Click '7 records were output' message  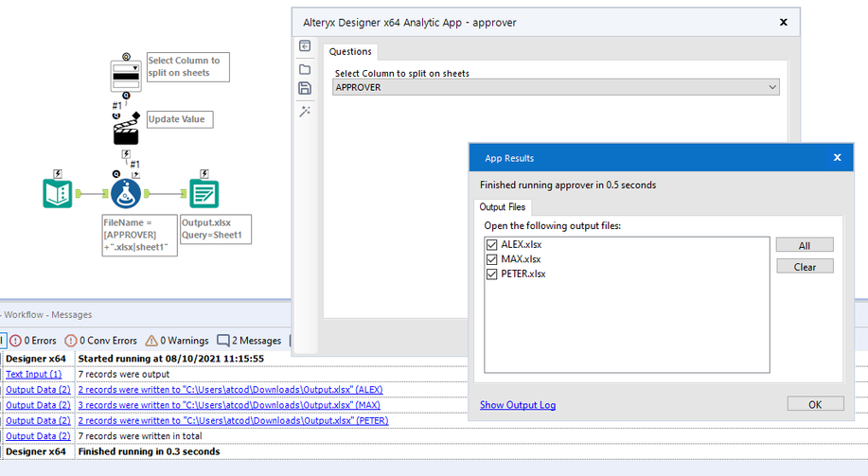(x=123, y=374)
